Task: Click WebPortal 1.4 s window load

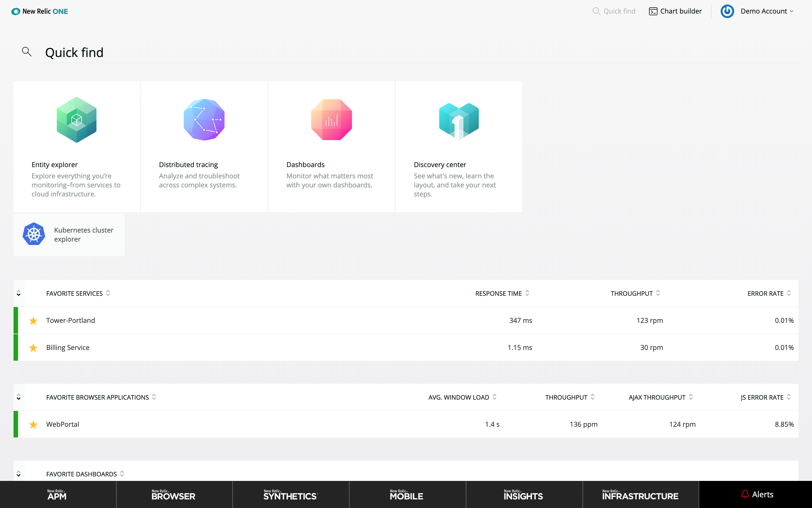Action: point(492,424)
